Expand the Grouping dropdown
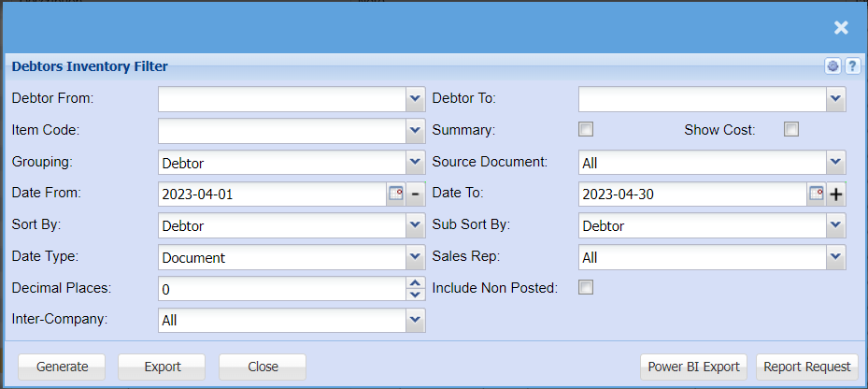Screen dimensions: 868x389 (416, 162)
